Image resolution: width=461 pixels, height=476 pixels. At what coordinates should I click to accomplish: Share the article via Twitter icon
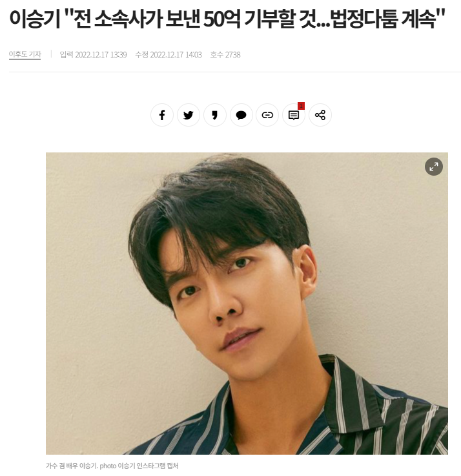click(x=188, y=115)
